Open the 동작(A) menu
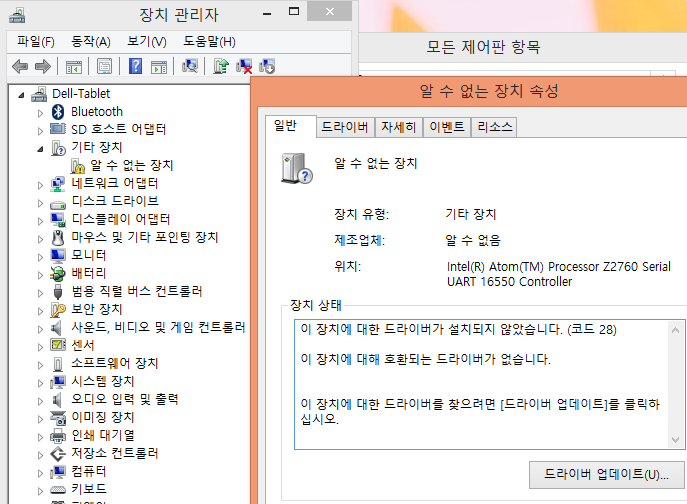The image size is (687, 504). pyautogui.click(x=91, y=42)
